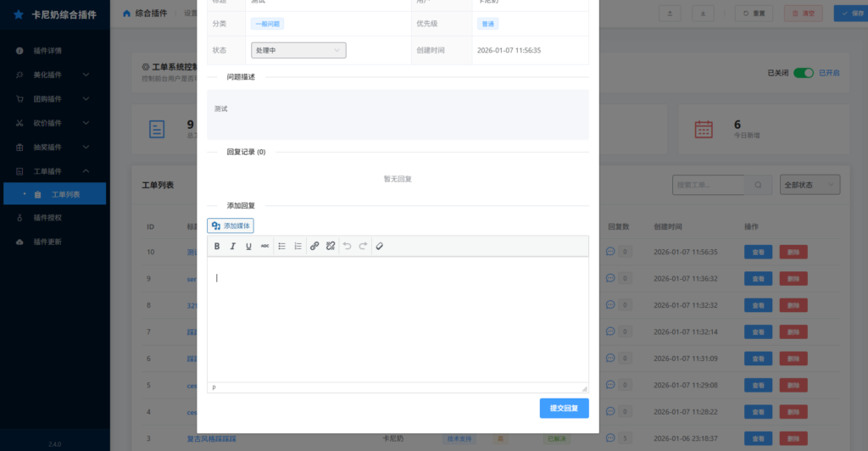Viewport: 868px width, 451px height.
Task: Remove link in reply editor
Action: pyautogui.click(x=331, y=246)
